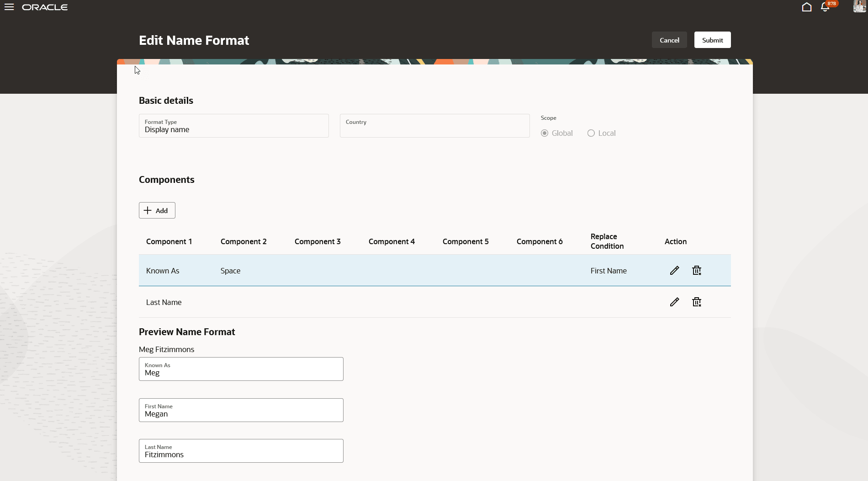
Task: Click the Component 2 column header
Action: (243, 241)
